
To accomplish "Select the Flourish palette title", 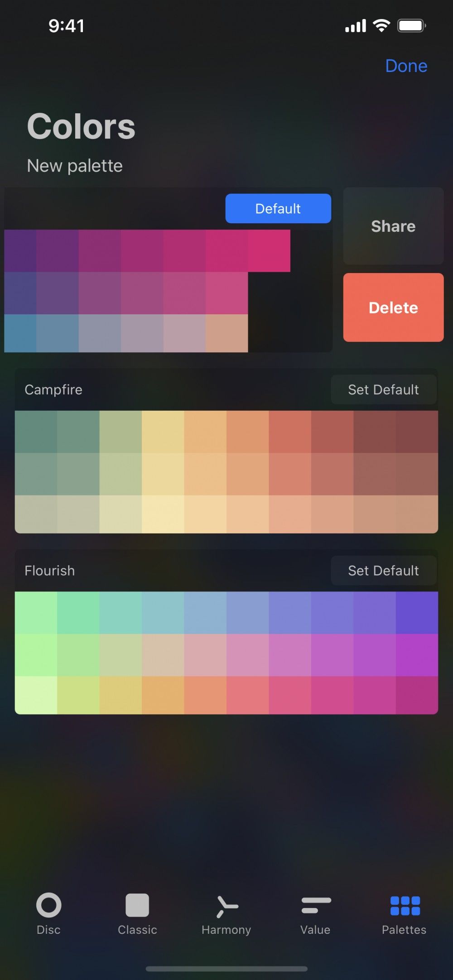I will 50,571.
